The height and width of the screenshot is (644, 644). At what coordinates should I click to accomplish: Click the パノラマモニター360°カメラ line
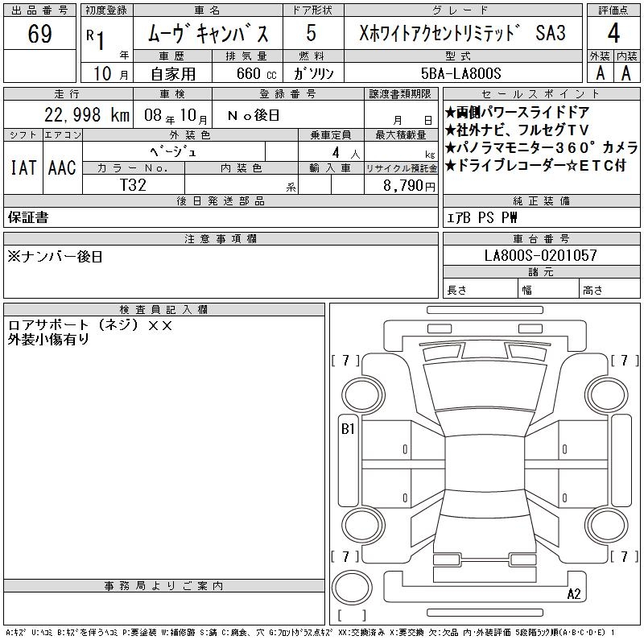[541, 147]
